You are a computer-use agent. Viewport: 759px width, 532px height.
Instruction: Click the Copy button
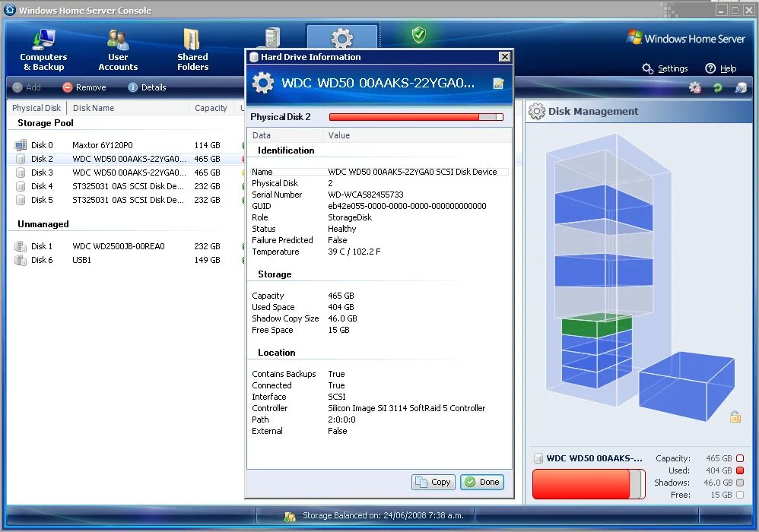coord(433,482)
